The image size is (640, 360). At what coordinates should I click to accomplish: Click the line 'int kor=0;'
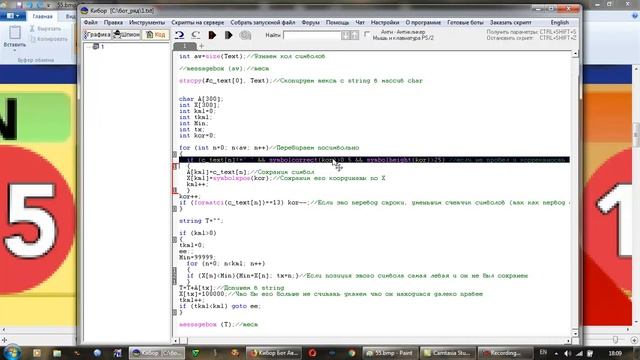pos(197,136)
